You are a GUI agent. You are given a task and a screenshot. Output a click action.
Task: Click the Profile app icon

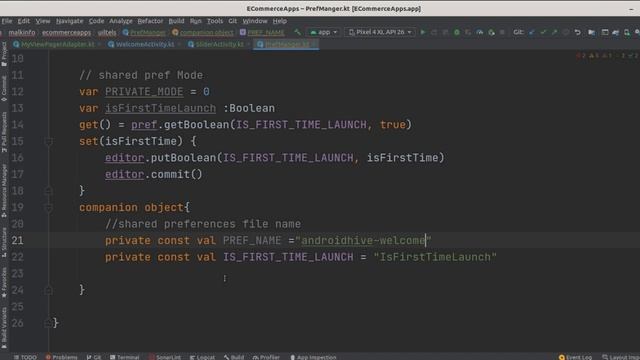(x=480, y=32)
